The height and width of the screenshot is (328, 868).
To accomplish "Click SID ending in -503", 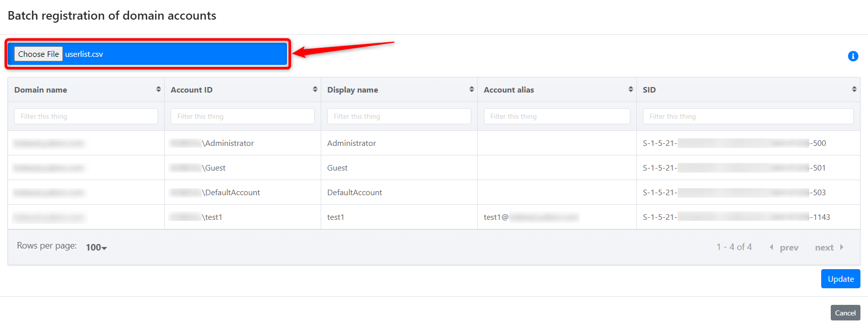I will pos(748,192).
